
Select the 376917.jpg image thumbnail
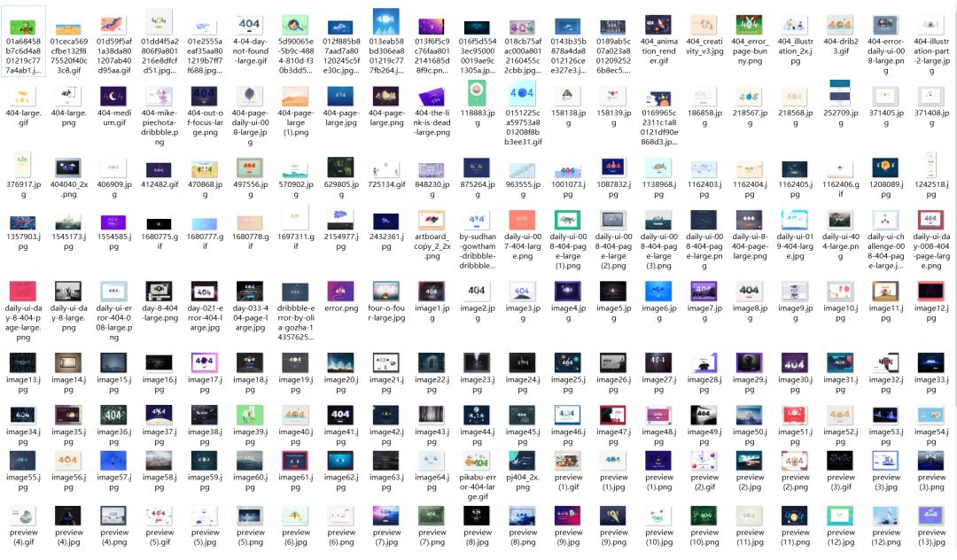[23, 167]
